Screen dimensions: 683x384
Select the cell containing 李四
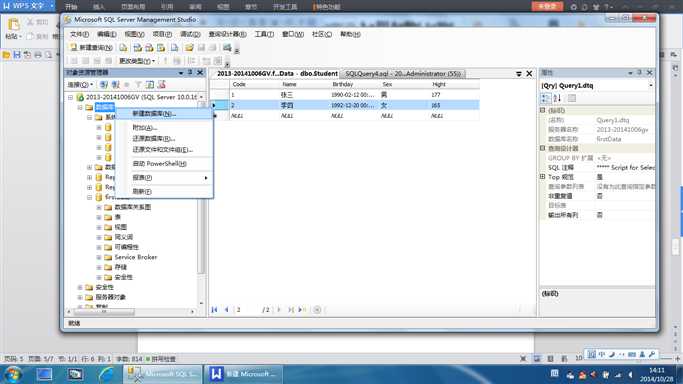pyautogui.click(x=304, y=105)
